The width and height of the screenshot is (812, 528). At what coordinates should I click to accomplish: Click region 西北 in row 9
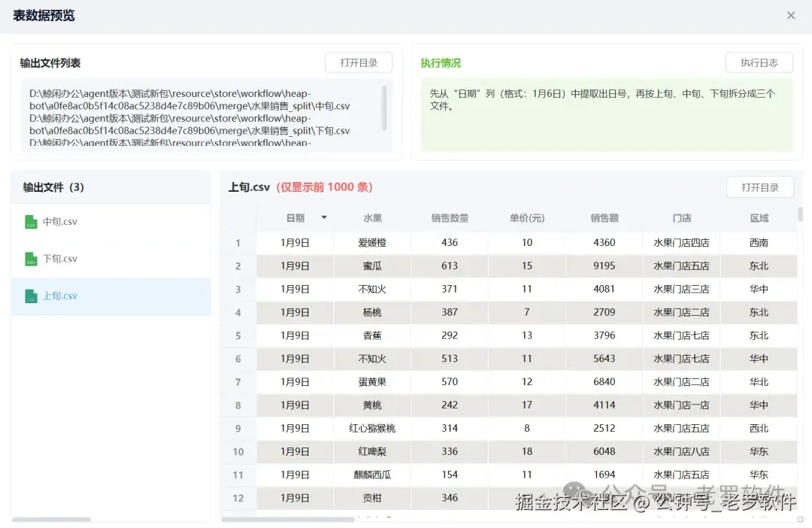[759, 429]
